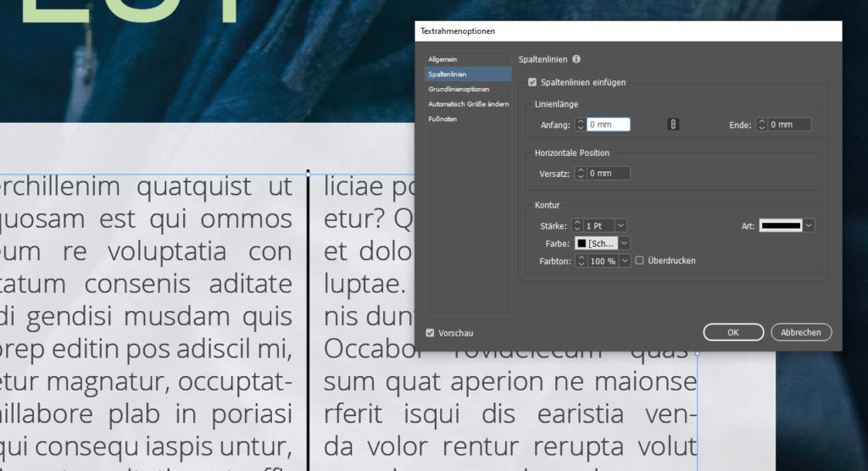
Task: Toggle the chain link icon between Anfang and Ende
Action: [x=674, y=125]
